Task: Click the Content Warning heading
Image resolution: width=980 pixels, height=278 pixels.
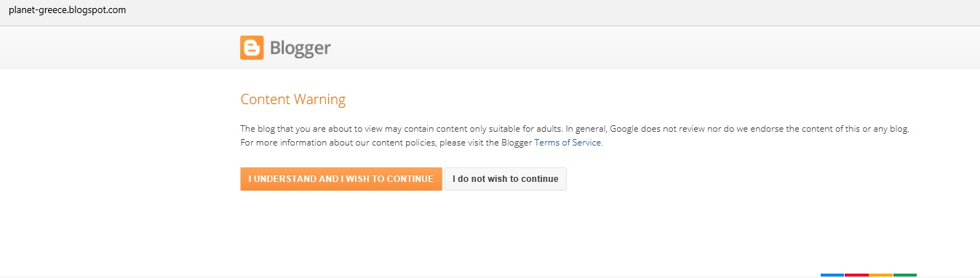Action: 293,100
